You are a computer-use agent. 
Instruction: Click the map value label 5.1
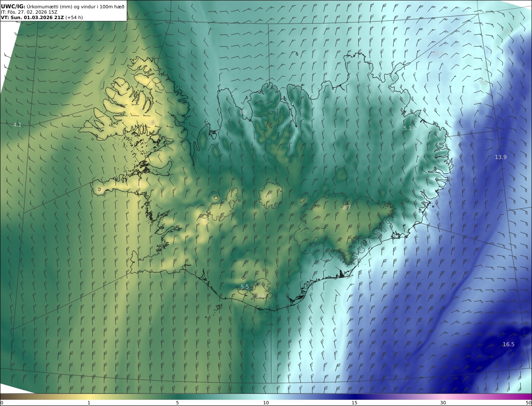pyautogui.click(x=407, y=128)
